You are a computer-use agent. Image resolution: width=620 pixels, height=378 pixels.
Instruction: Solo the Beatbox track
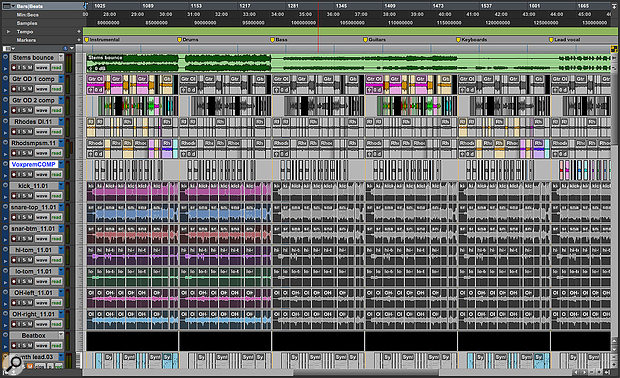click(25, 345)
